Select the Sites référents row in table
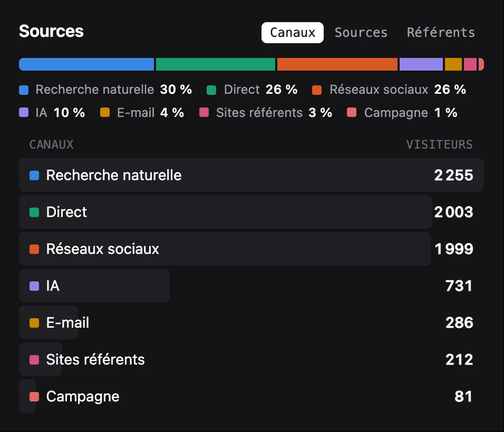Image resolution: width=504 pixels, height=432 pixels. [x=251, y=359]
